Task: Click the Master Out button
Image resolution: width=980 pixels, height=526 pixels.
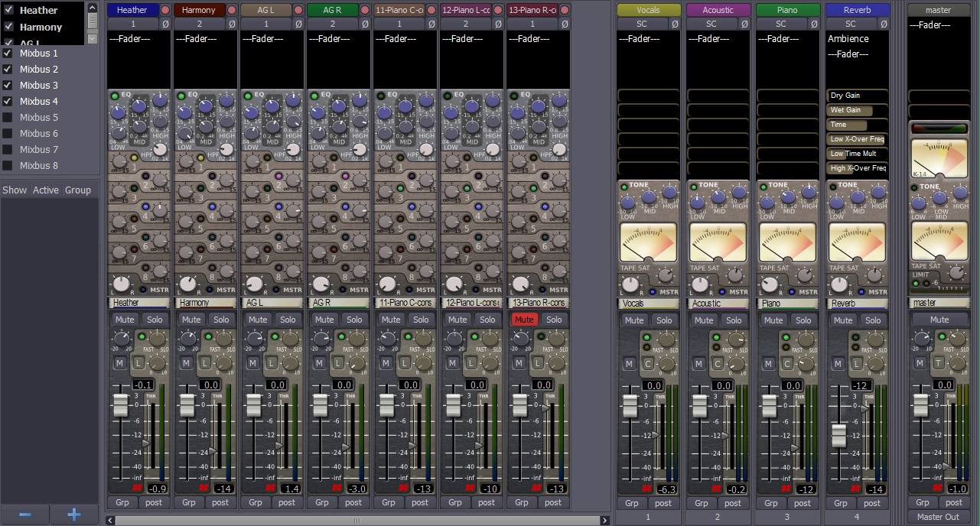Action: click(x=939, y=516)
